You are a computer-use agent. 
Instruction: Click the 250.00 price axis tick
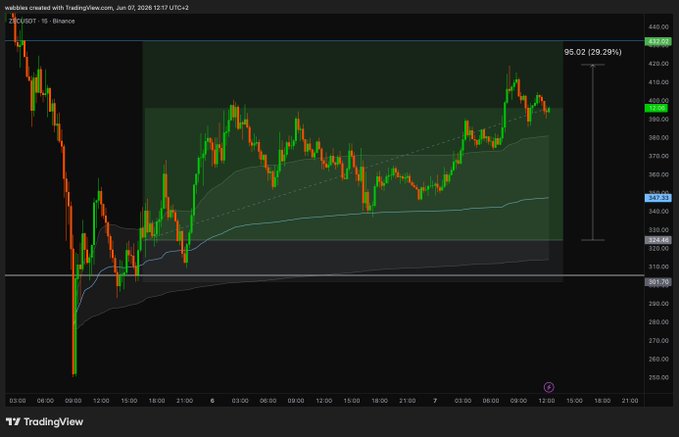click(x=658, y=378)
